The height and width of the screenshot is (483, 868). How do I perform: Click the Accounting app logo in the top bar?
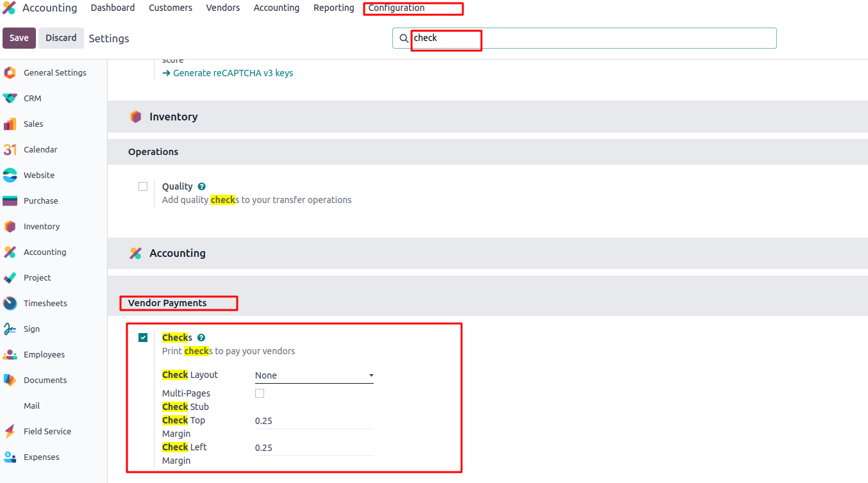click(x=9, y=8)
